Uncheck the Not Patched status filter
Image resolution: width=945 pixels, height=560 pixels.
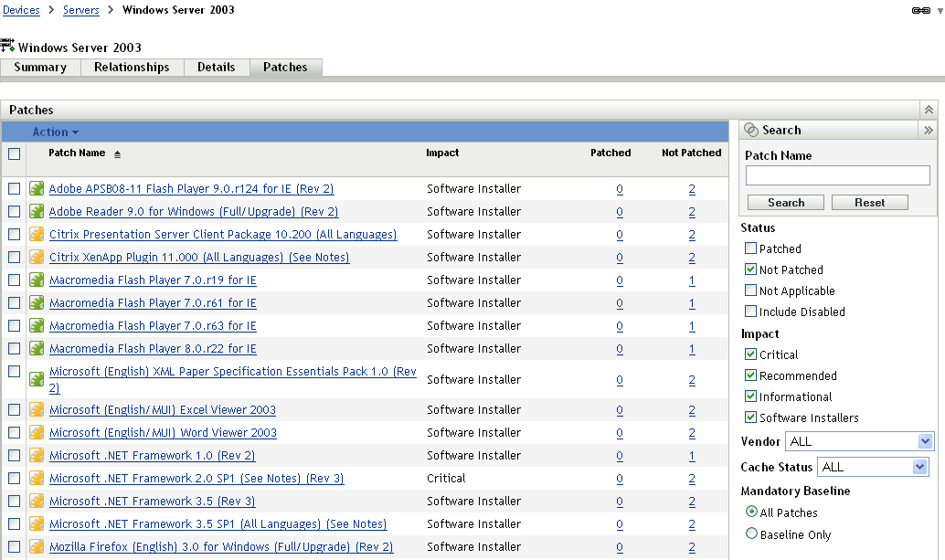[x=751, y=269]
